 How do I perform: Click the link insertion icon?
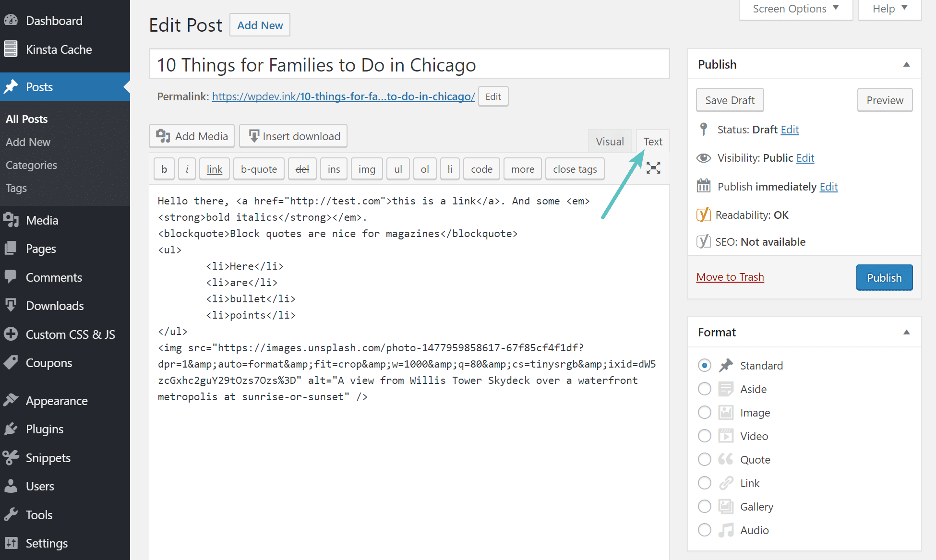(x=215, y=168)
